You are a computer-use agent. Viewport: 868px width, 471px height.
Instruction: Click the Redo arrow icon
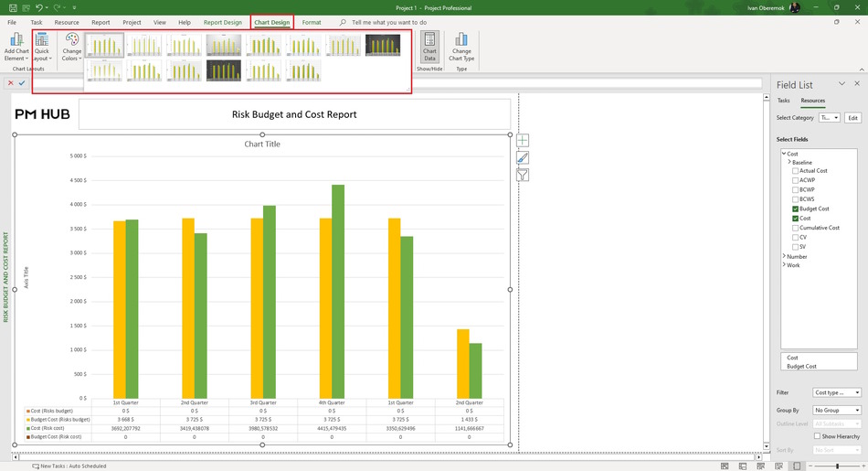click(57, 7)
